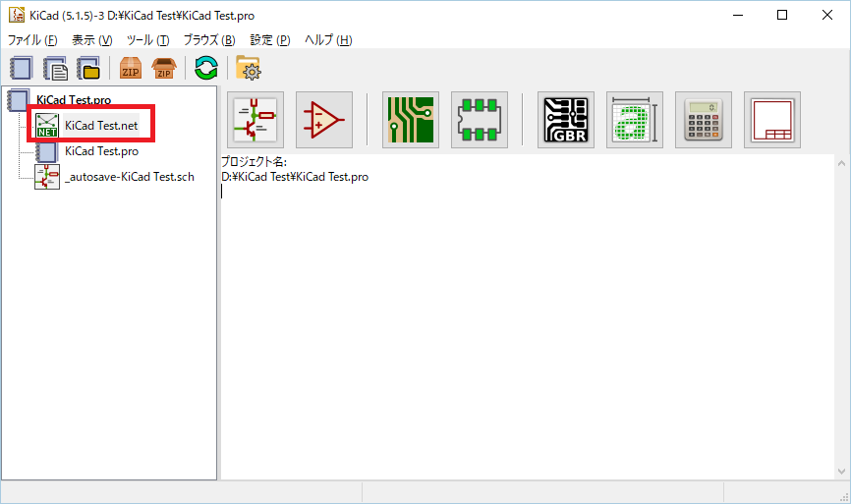Refresh project tree with green arrows icon
Viewport: 851px width, 504px height.
206,69
